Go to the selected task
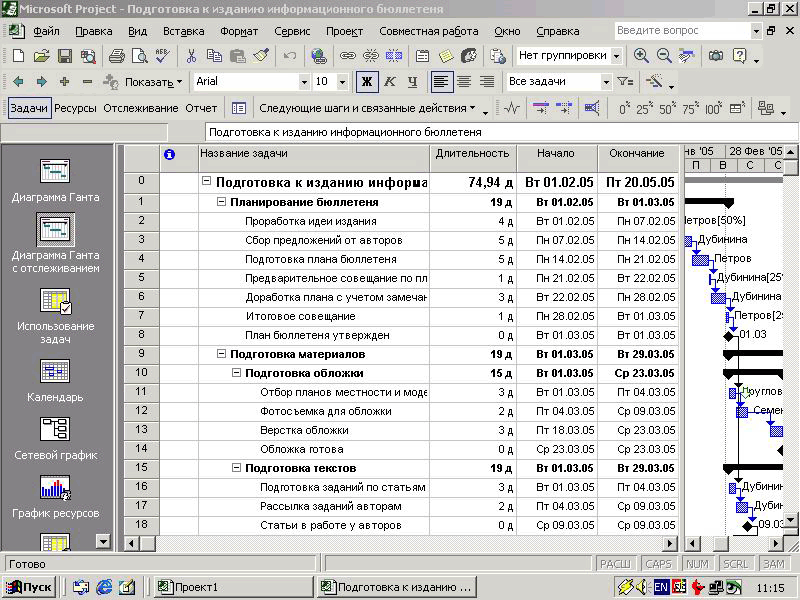Viewport: 800px width, 600px height. [687, 55]
